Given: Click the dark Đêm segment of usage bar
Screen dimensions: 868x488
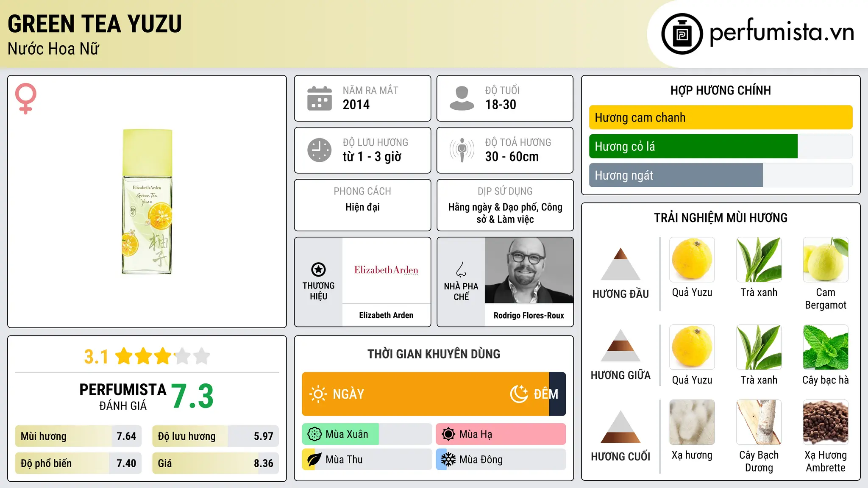Looking at the screenshot, I should pyautogui.click(x=557, y=394).
